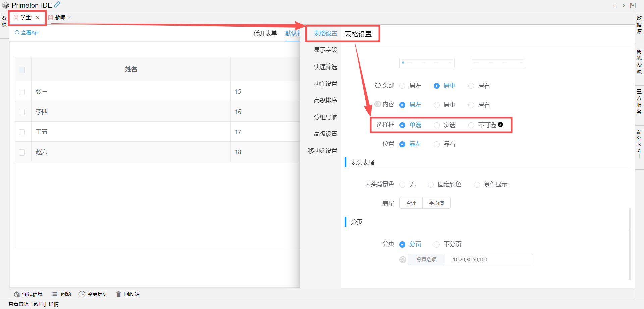Open 调试信息 debug info panel

(x=29, y=294)
